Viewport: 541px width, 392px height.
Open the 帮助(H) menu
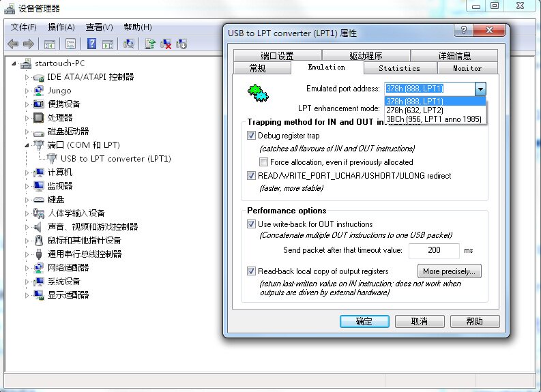[x=138, y=27]
